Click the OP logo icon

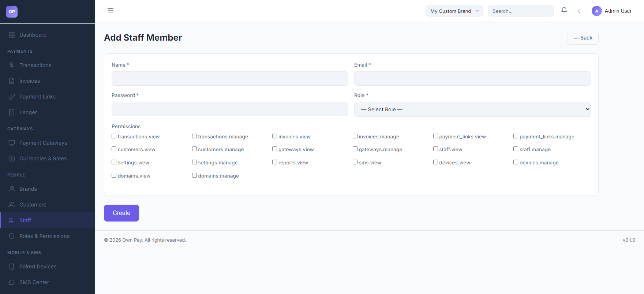[x=12, y=12]
